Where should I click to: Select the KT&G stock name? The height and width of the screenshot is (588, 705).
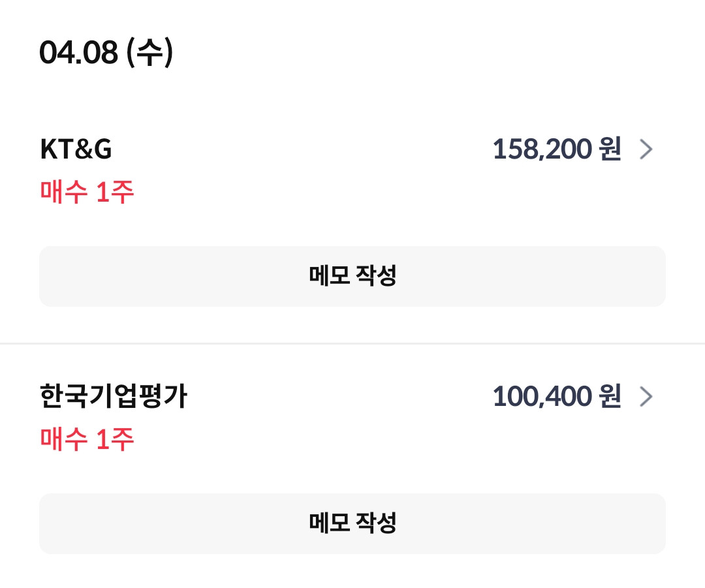76,150
